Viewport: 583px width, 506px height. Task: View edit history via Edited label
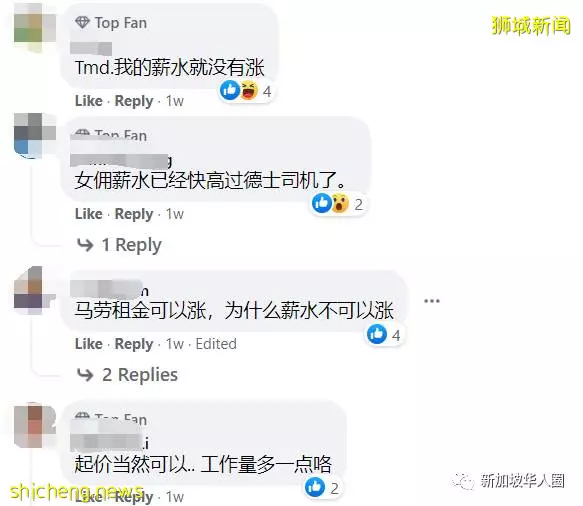216,344
